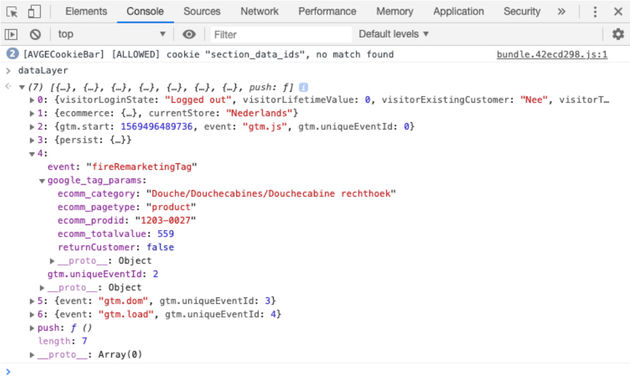Expand item 0 with visitorLoginState
This screenshot has width=630, height=382.
coord(32,100)
